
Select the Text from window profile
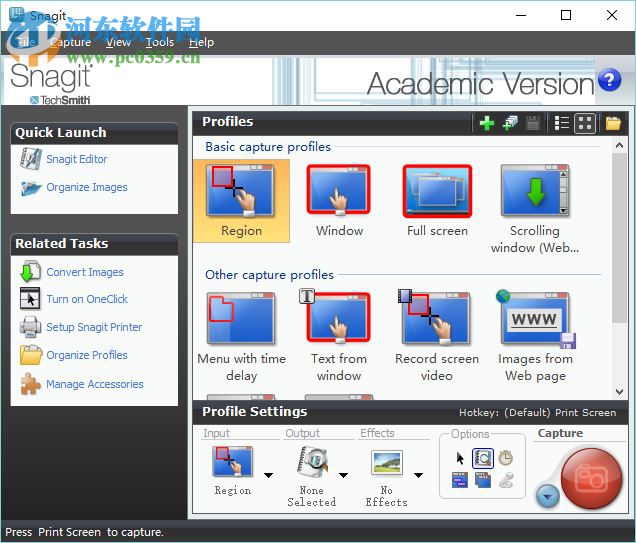click(339, 337)
